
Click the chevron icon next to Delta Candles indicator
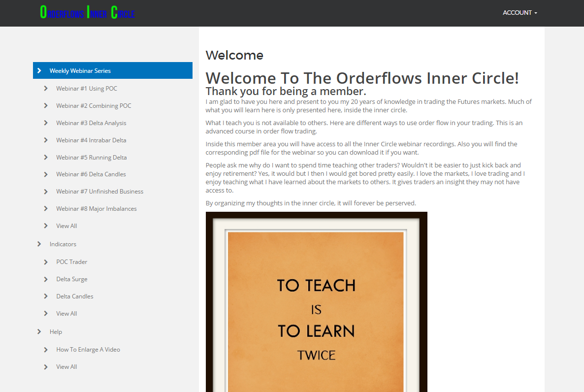[46, 296]
